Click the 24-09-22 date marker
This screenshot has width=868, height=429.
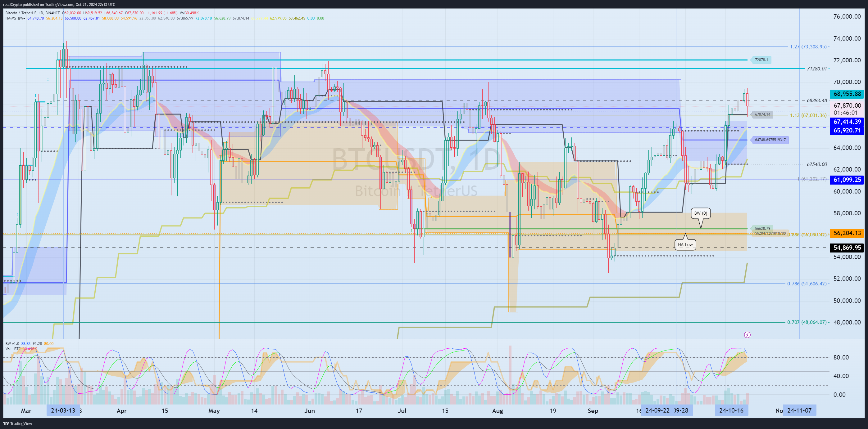[x=657, y=410]
